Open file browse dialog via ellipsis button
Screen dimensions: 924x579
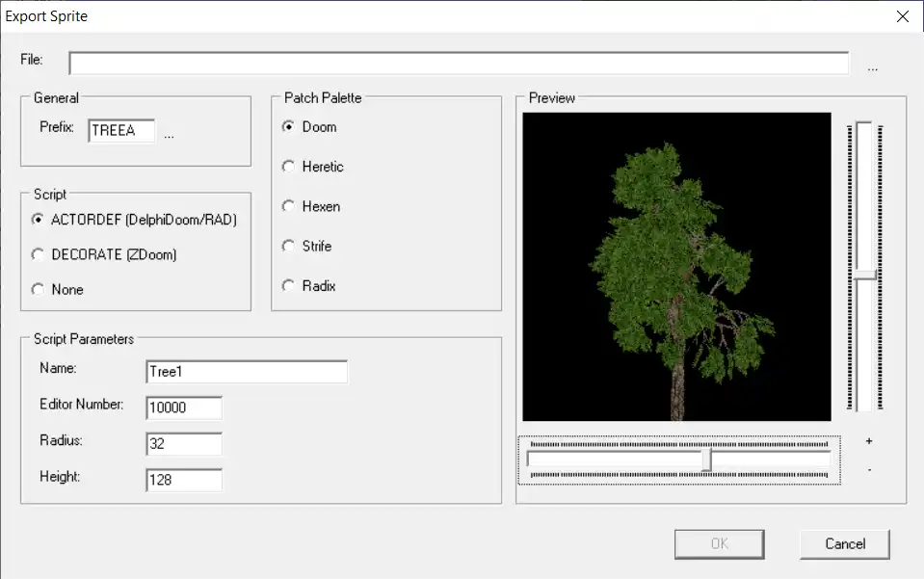(x=873, y=68)
